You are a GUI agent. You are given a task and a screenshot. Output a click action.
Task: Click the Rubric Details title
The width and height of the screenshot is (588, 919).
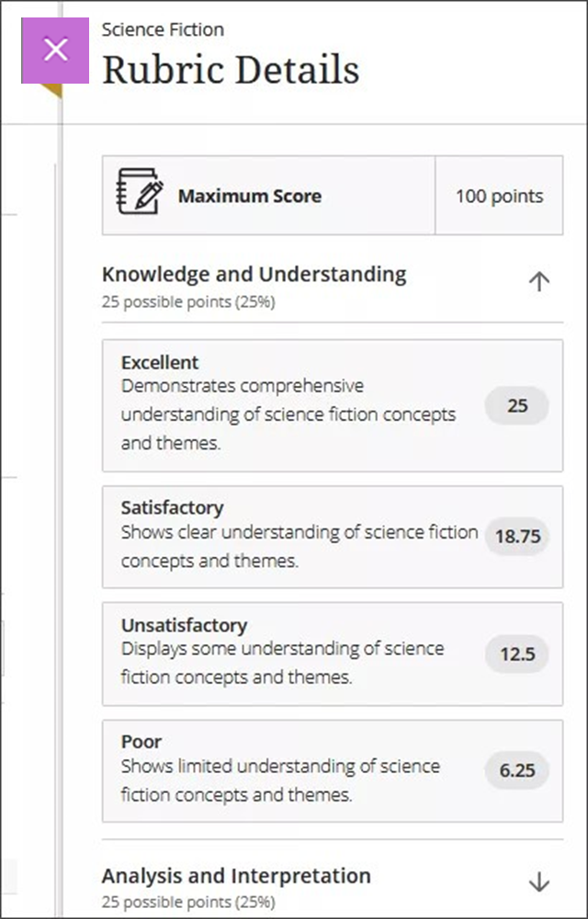click(x=229, y=69)
